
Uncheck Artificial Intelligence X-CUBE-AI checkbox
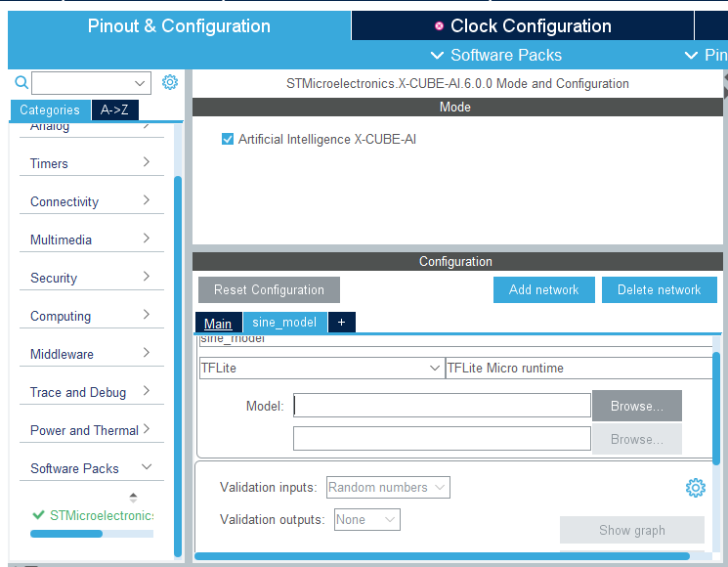click(228, 139)
